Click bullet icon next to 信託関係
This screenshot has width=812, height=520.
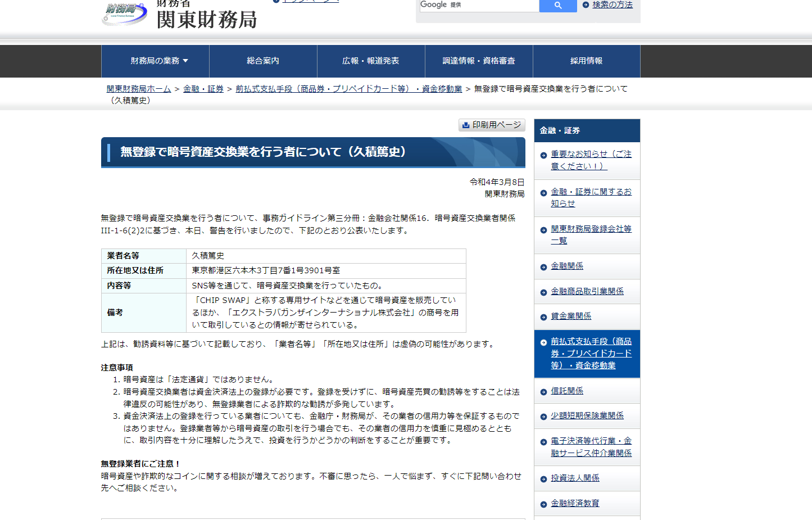(x=543, y=392)
